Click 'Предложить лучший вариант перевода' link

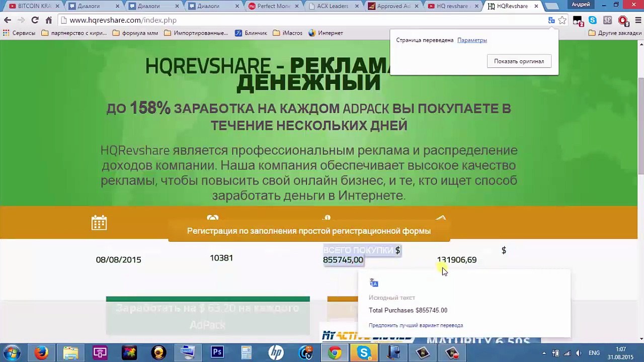click(416, 325)
